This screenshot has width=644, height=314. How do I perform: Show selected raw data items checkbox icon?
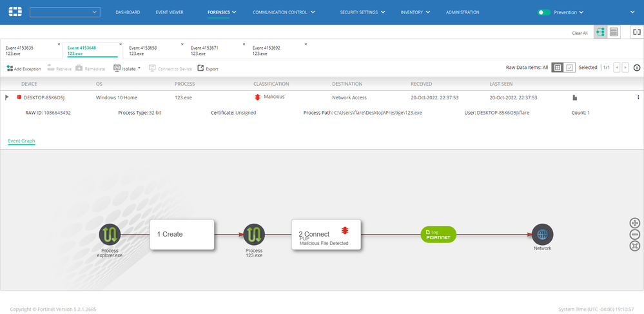569,68
